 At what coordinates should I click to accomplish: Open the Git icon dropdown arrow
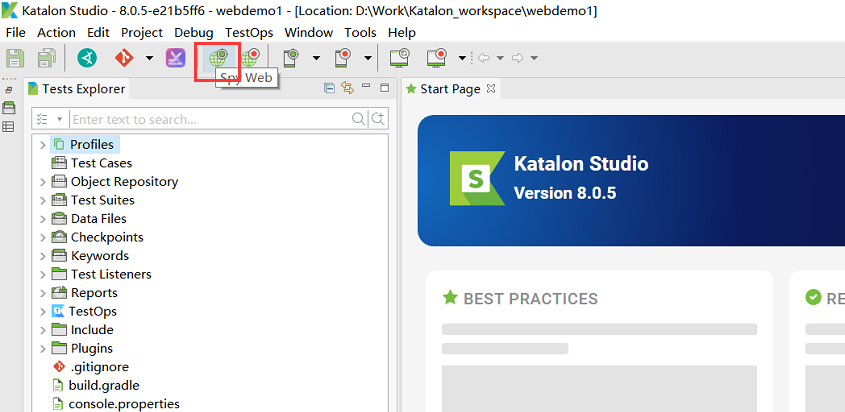coord(149,58)
